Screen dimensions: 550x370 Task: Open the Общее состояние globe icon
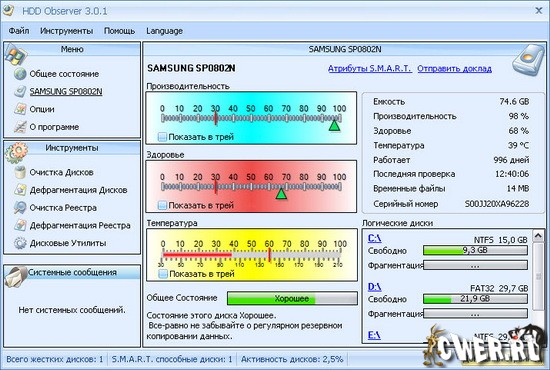(x=20, y=74)
